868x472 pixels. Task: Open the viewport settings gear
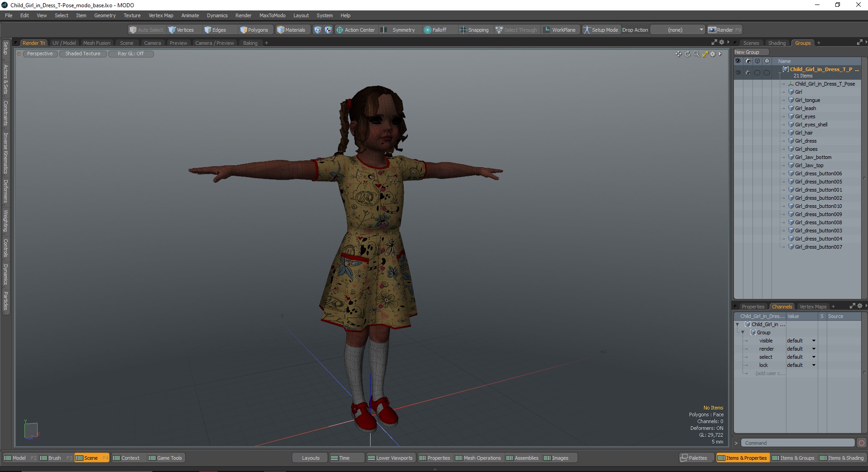point(713,54)
